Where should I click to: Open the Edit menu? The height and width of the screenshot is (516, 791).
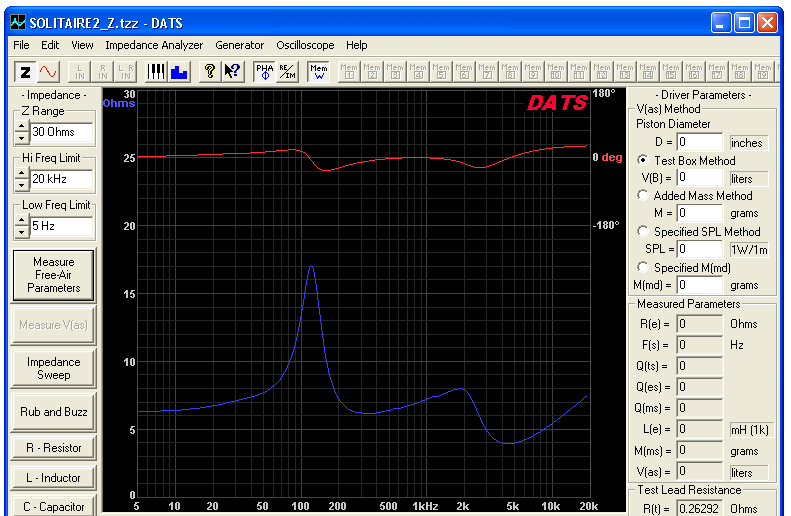coord(50,45)
